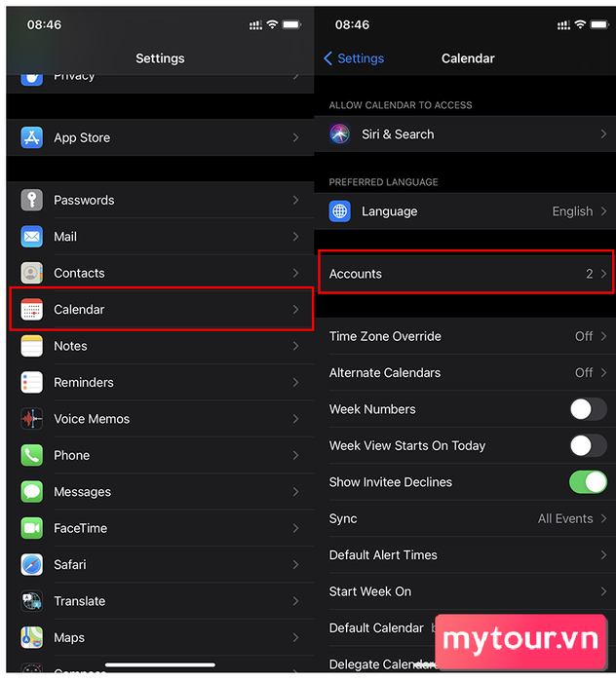The height and width of the screenshot is (682, 616).
Task: Tap the App Store icon
Action: pyautogui.click(x=32, y=137)
